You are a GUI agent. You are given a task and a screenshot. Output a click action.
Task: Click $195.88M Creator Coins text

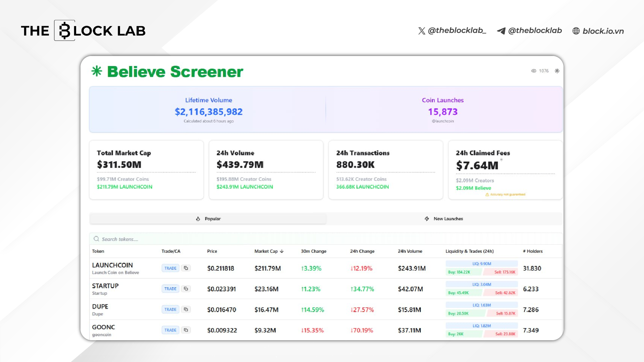[x=244, y=179]
